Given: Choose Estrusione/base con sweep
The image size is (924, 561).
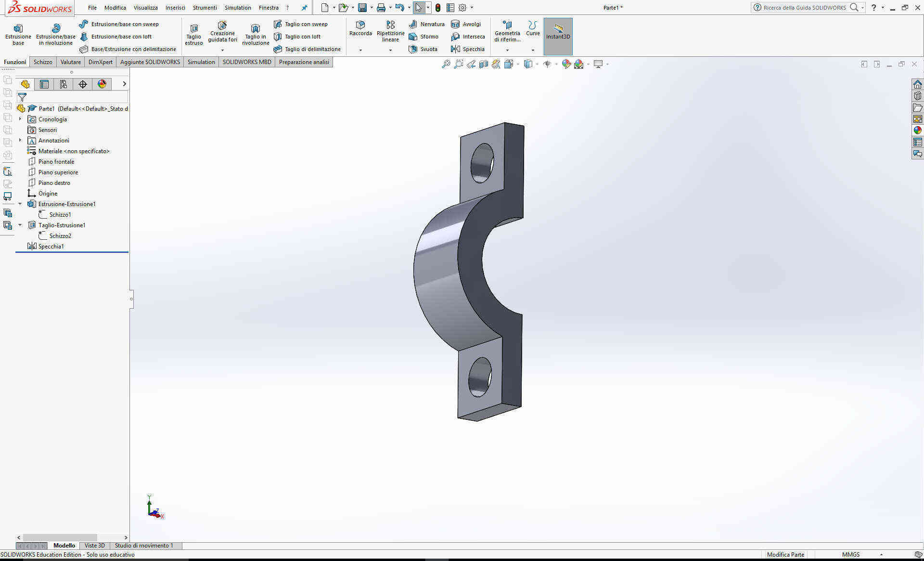Looking at the screenshot, I should [118, 24].
